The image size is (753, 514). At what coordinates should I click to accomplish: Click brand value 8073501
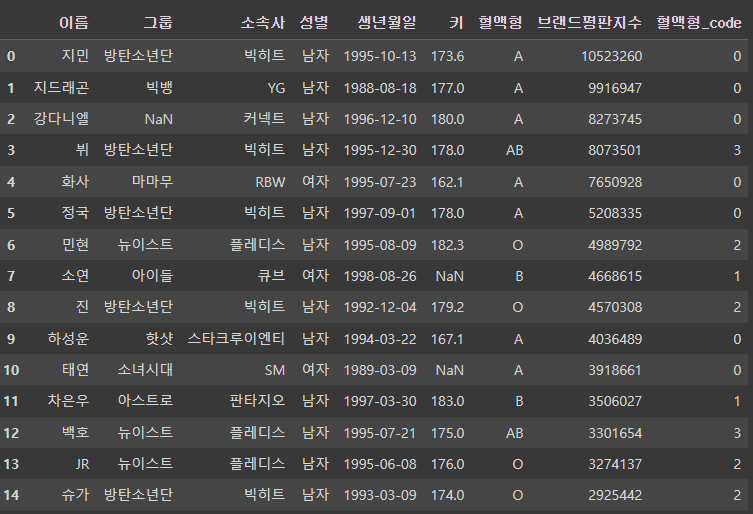coord(615,150)
